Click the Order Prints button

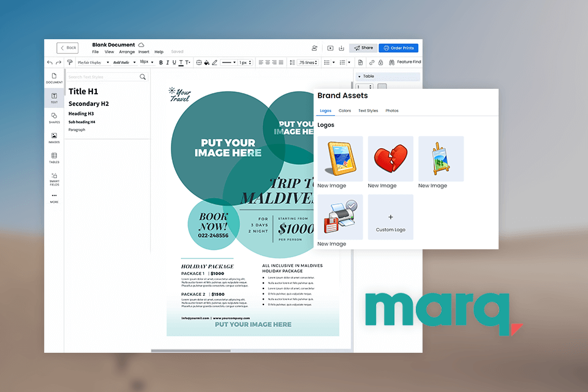(399, 48)
